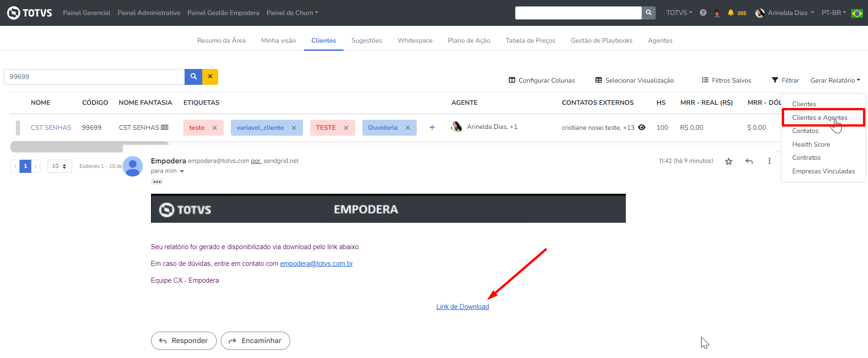
Task: Click the Encaminhar button
Action: click(255, 341)
